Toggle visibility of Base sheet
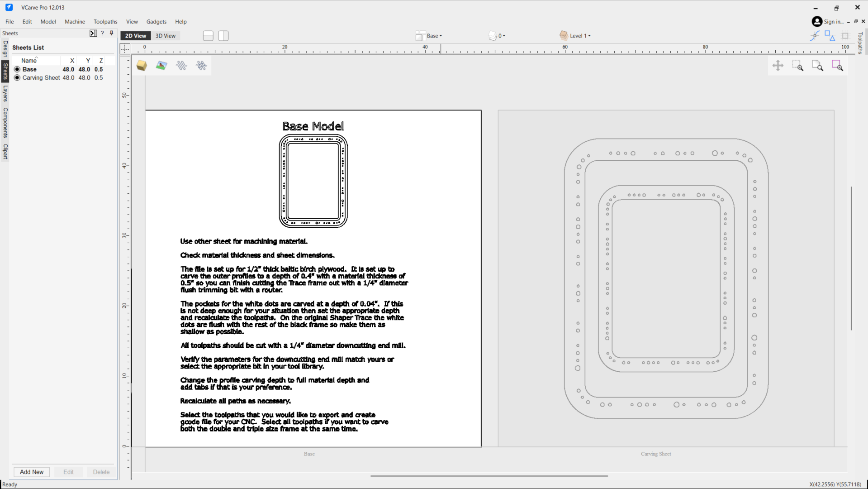The image size is (868, 489). click(17, 69)
